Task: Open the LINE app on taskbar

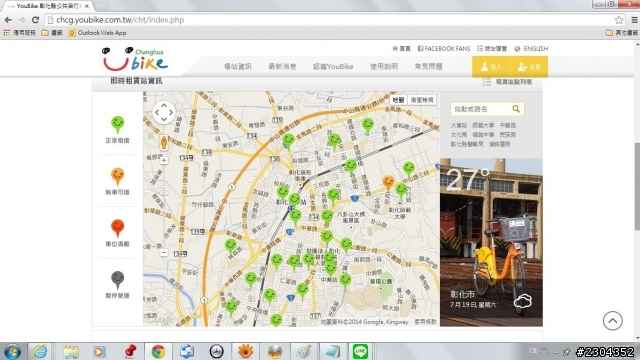Action: (x=360, y=351)
